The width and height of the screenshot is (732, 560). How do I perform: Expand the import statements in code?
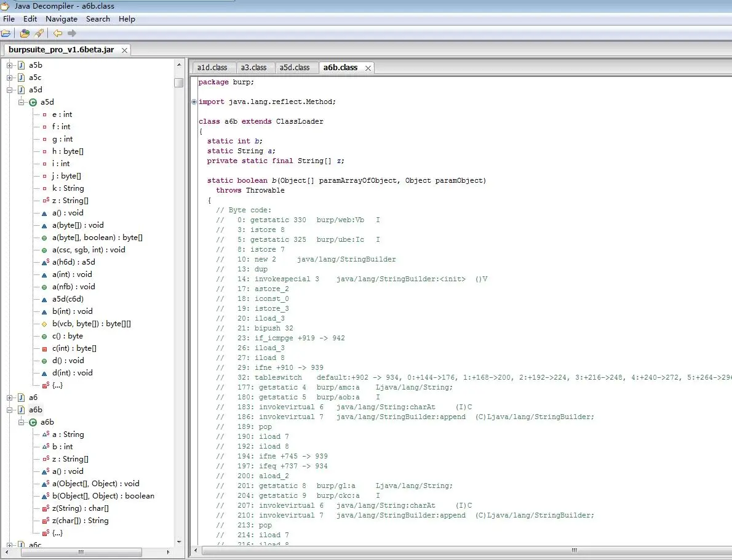pos(194,102)
